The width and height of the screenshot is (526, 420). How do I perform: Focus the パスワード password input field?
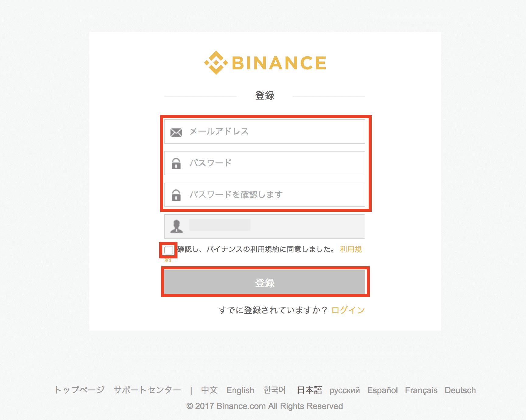pyautogui.click(x=274, y=163)
